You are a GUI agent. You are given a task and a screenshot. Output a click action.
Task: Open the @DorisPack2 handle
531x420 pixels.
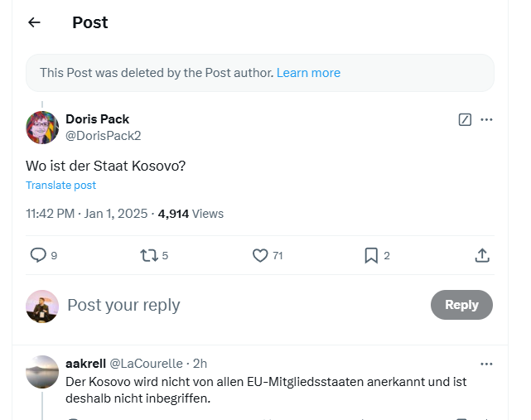coord(103,135)
